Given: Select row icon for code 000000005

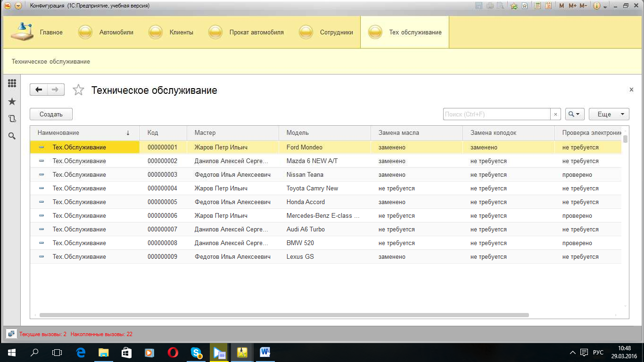Looking at the screenshot, I should (41, 202).
